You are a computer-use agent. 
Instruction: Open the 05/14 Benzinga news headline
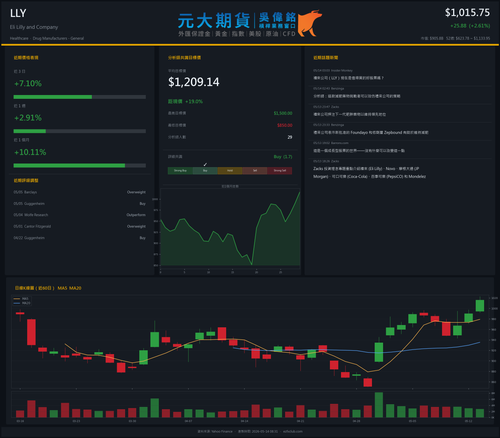tap(357, 96)
